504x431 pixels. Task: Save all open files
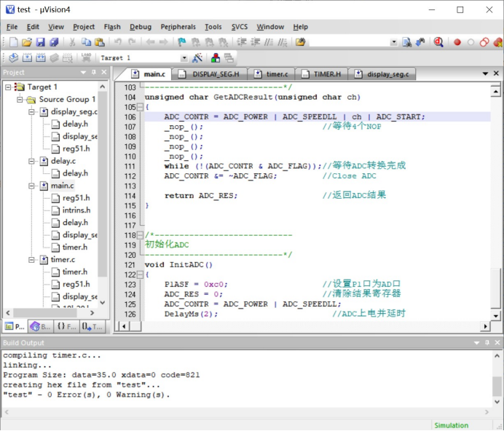[54, 42]
